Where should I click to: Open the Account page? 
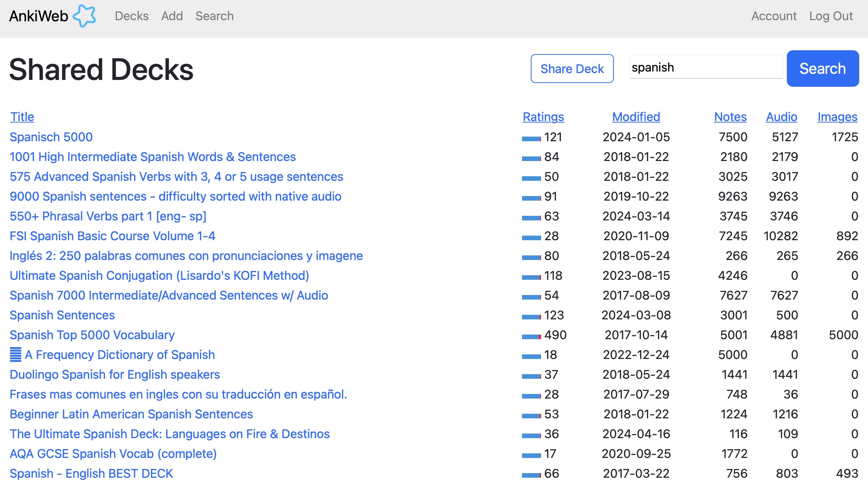[x=774, y=16]
